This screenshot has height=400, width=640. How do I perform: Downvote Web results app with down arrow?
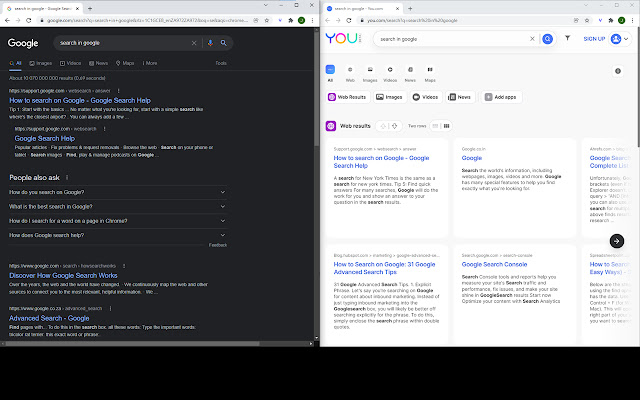[395, 126]
